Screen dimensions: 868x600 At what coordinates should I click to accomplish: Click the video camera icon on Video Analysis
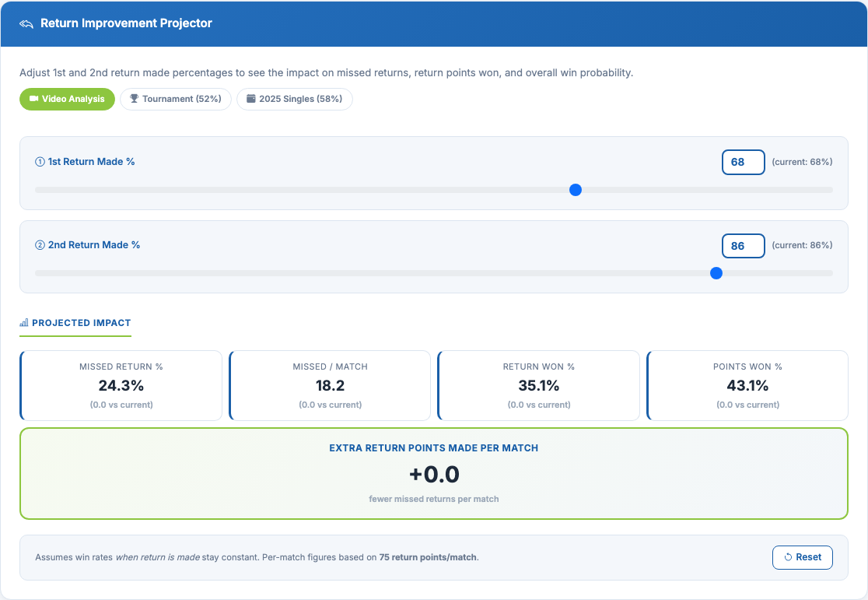(x=33, y=99)
